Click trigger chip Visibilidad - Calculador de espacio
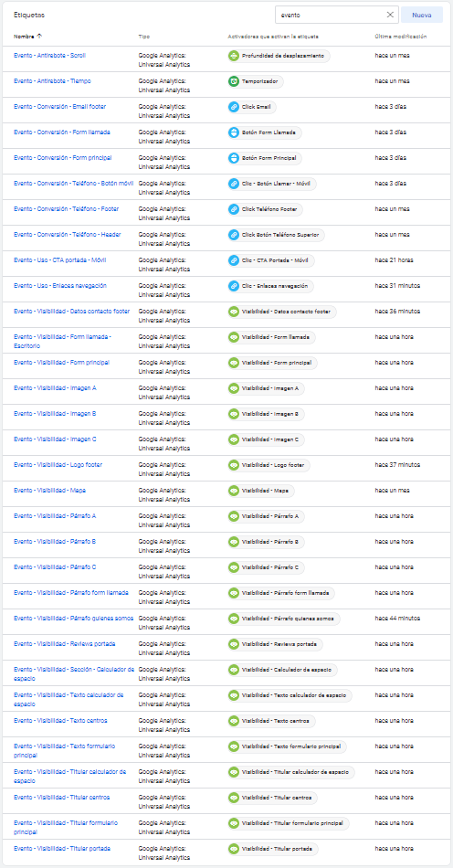Image resolution: width=453 pixels, height=868 pixels. pos(282,670)
